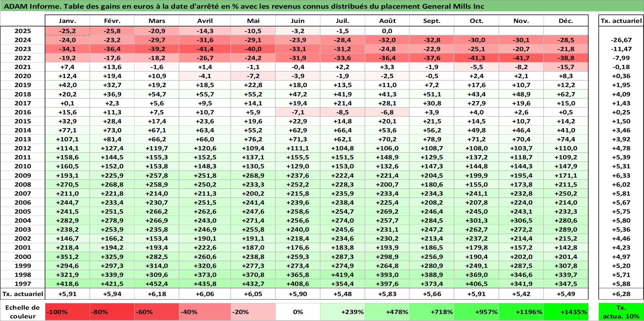Click the -15,7 cell for December 2021
This screenshot has height=321, width=644.
[x=566, y=67]
